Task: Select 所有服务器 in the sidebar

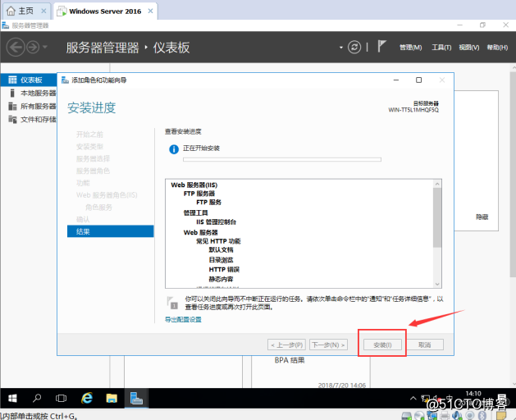Action: tap(29, 107)
